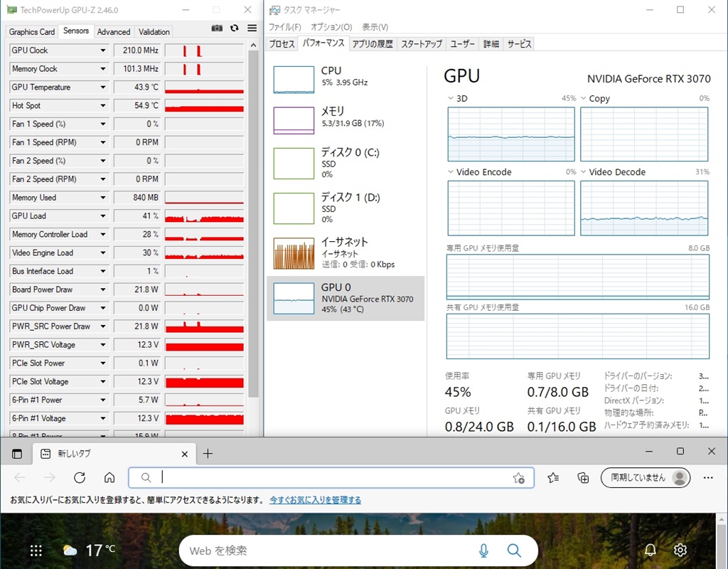This screenshot has height=569, width=728.
Task: Open the Hot Spot sensor dropdown
Action: 103,105
